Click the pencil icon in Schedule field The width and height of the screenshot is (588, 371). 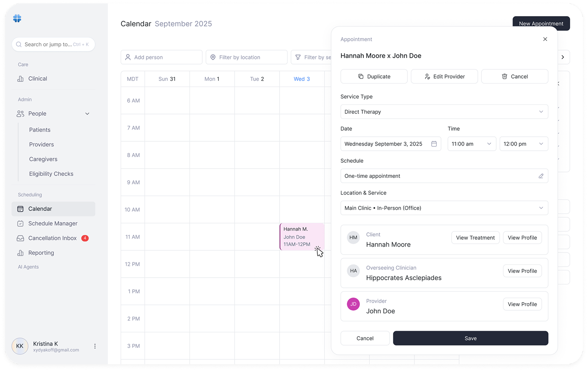[541, 176]
